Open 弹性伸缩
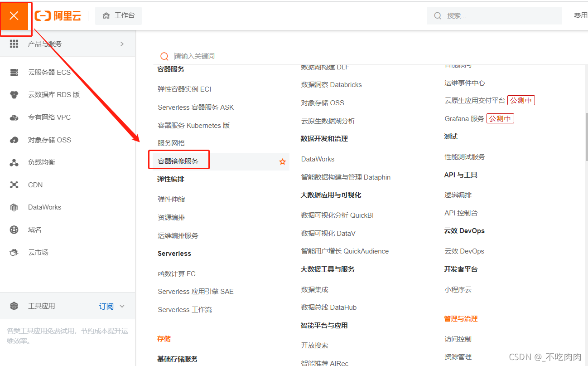Image resolution: width=588 pixels, height=366 pixels. tap(171, 200)
